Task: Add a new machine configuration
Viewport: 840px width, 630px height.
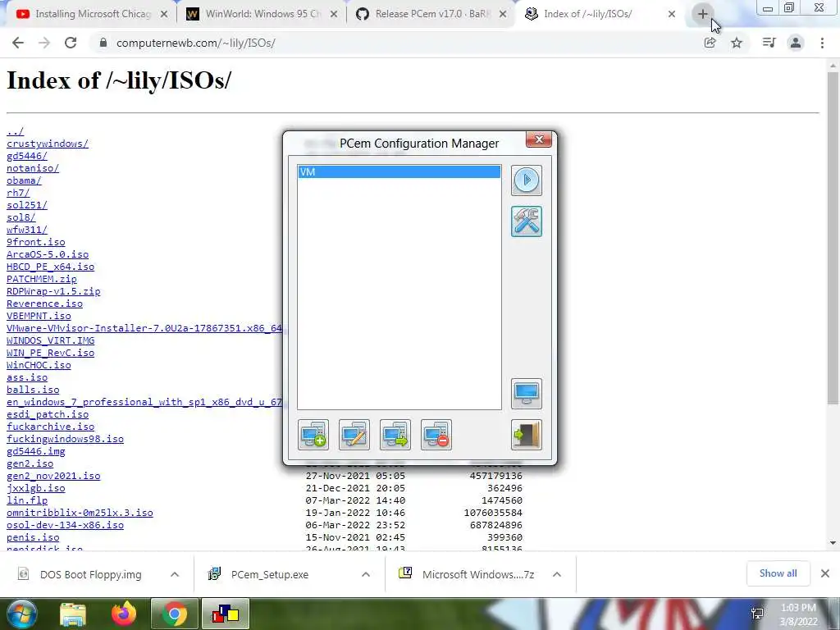Action: click(313, 435)
